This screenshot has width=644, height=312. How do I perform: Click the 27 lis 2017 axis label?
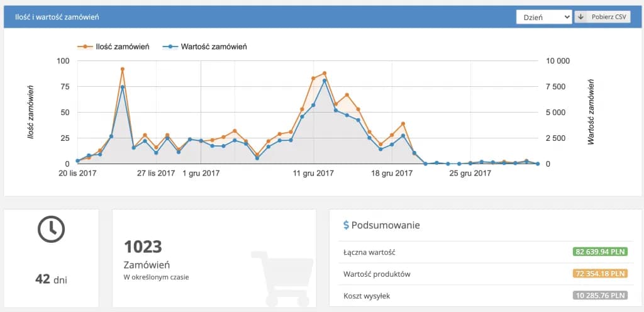pyautogui.click(x=156, y=174)
